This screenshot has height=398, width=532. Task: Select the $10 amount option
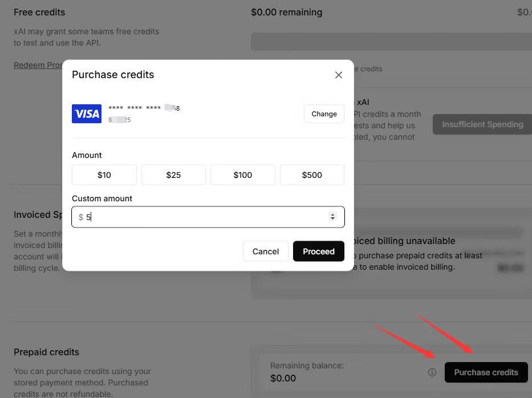click(104, 175)
